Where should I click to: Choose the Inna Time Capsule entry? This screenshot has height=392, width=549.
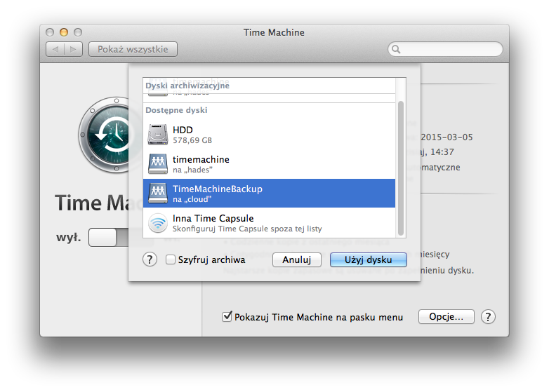coord(269,223)
